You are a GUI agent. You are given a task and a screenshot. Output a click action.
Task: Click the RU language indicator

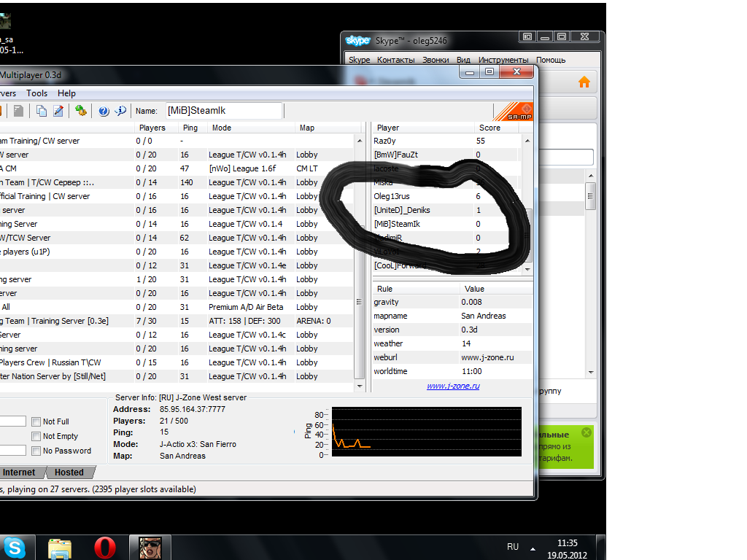coord(513,547)
